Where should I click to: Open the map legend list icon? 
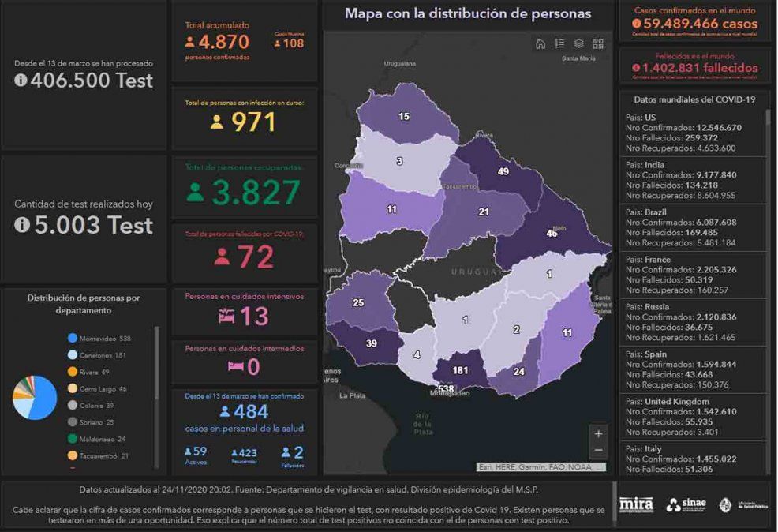[x=559, y=44]
